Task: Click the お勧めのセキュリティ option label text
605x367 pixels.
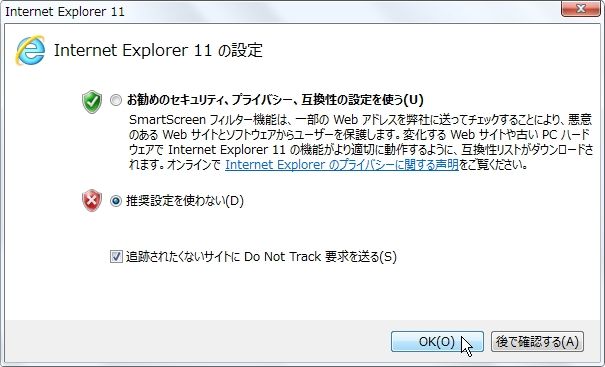Action: (x=275, y=100)
